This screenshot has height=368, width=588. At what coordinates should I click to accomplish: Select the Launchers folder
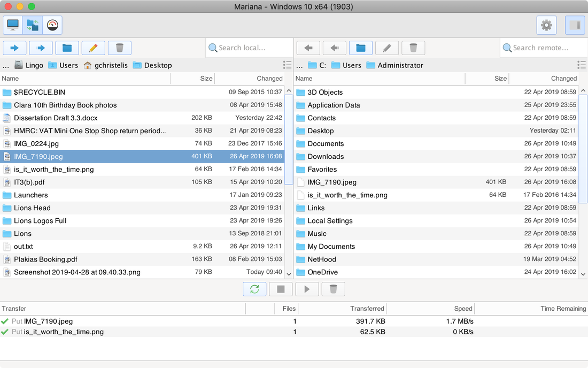143,195
